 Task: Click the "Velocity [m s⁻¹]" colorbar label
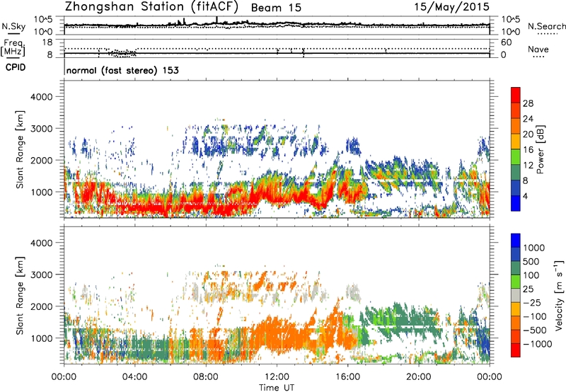point(559,295)
